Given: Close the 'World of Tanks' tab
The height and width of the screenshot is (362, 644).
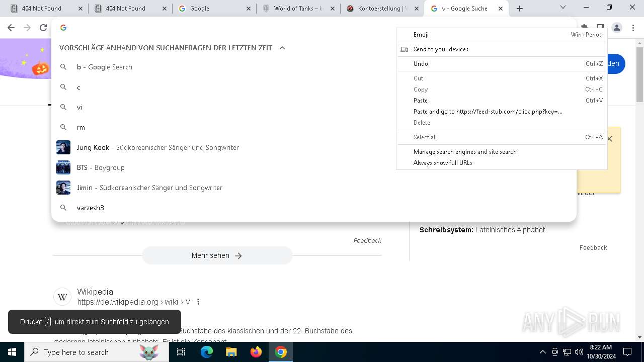Looking at the screenshot, I should click(x=333, y=9).
